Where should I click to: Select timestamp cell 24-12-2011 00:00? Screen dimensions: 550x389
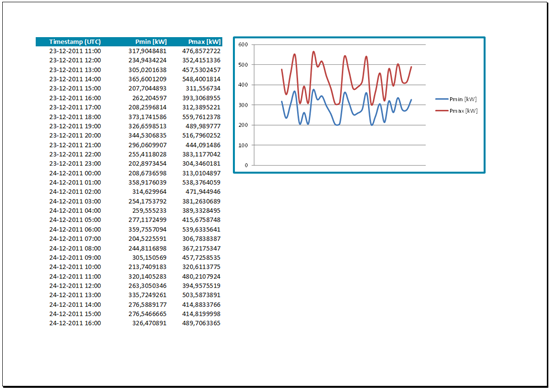click(x=75, y=173)
